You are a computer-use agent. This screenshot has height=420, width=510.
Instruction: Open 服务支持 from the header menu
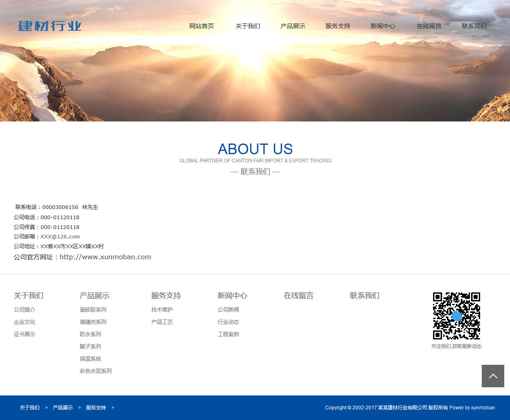point(338,26)
